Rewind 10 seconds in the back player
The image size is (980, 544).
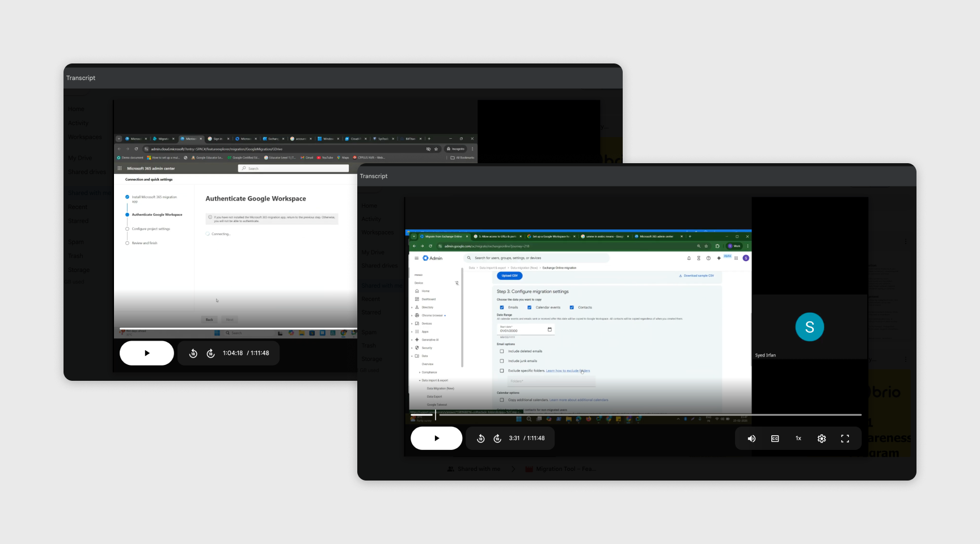click(x=193, y=354)
